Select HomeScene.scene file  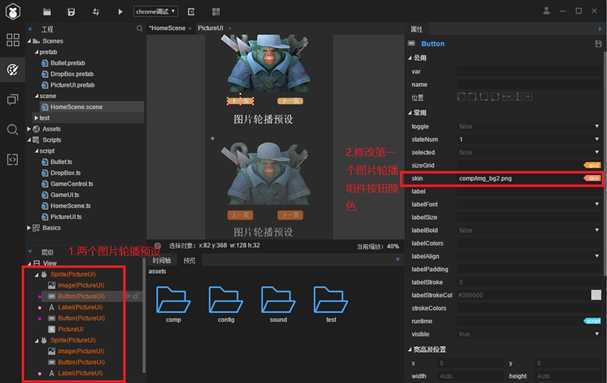point(77,107)
